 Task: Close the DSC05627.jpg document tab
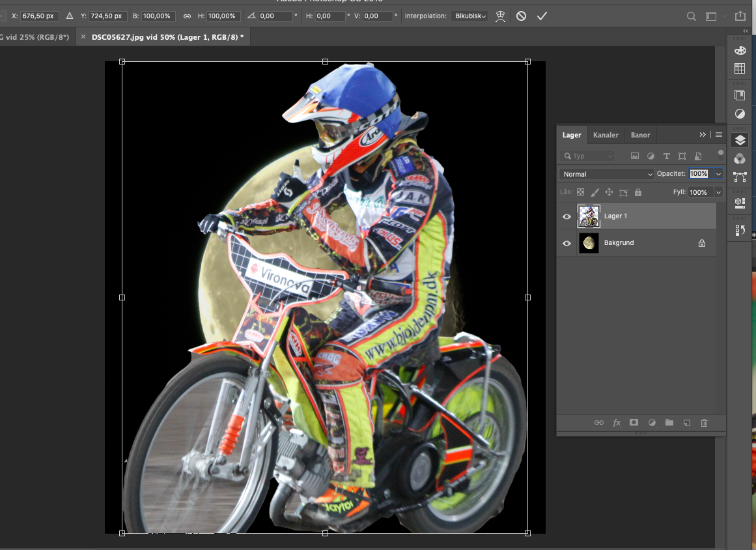point(83,36)
